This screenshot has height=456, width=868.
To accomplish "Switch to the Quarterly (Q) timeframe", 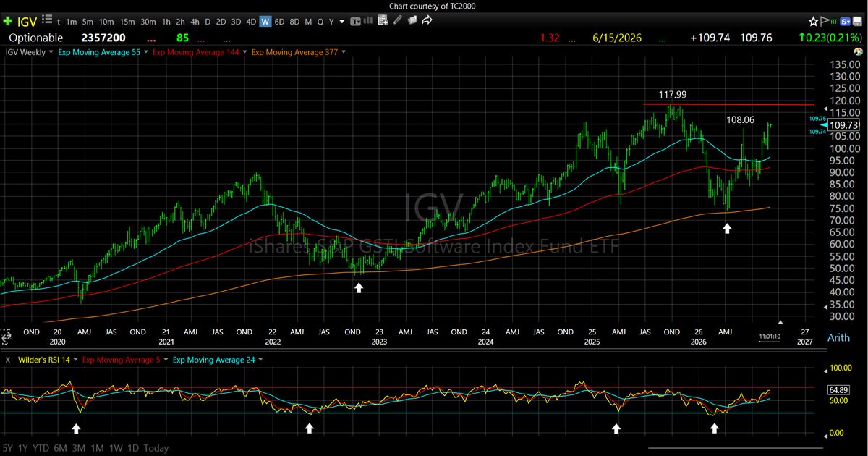I will [320, 22].
